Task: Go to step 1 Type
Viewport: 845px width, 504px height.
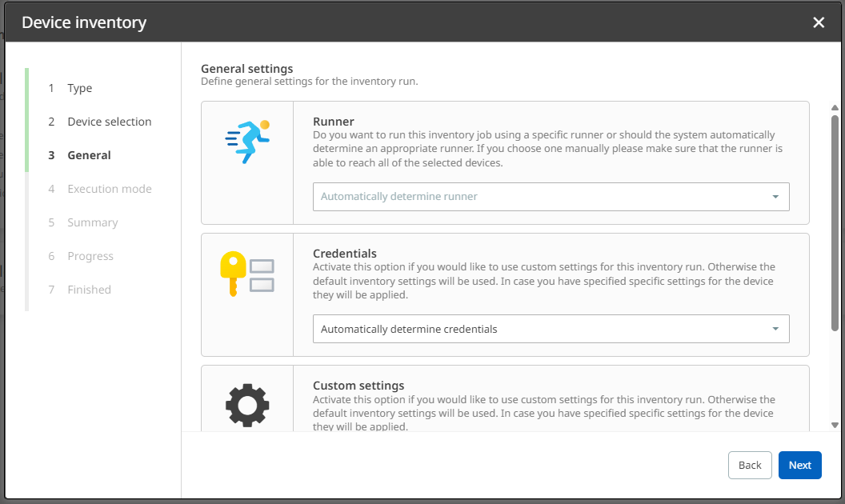Action: [79, 88]
